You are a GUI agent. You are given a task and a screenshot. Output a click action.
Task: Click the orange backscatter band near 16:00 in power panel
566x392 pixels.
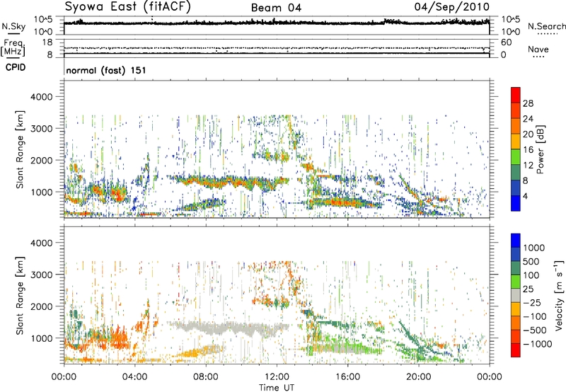tap(343, 202)
